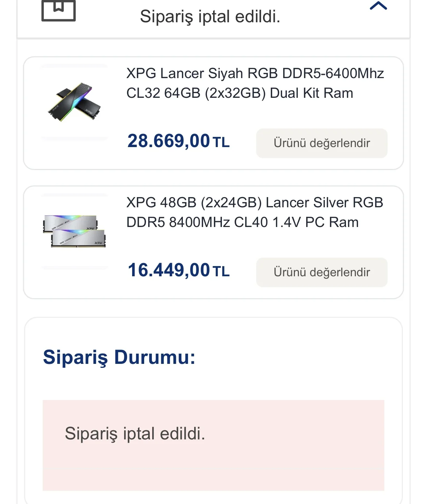Viewport: 427px width, 504px height.
Task: Open XPG Lancer Siyah RGB DDR5-6400Mhz title
Action: coord(255,83)
